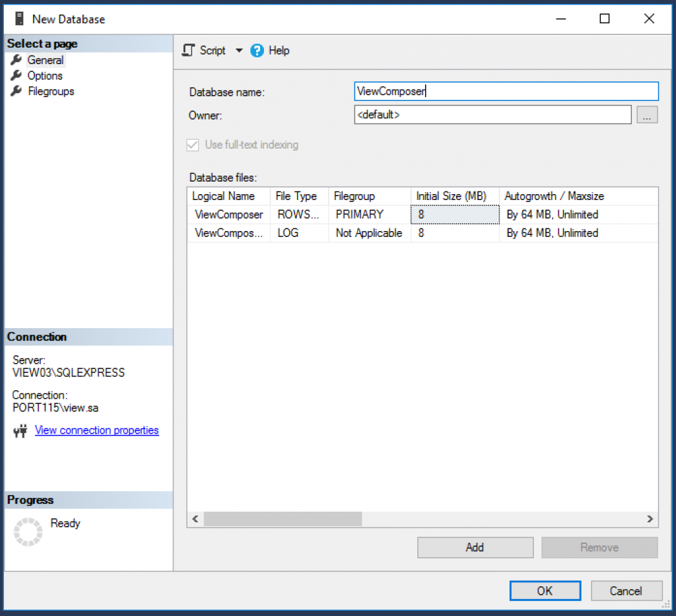The image size is (676, 616).
Task: Click the right scroll arrow of file list
Action: coord(650,519)
